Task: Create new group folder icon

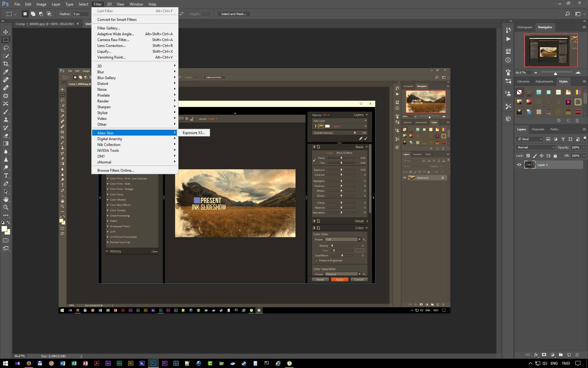Action: [x=561, y=355]
